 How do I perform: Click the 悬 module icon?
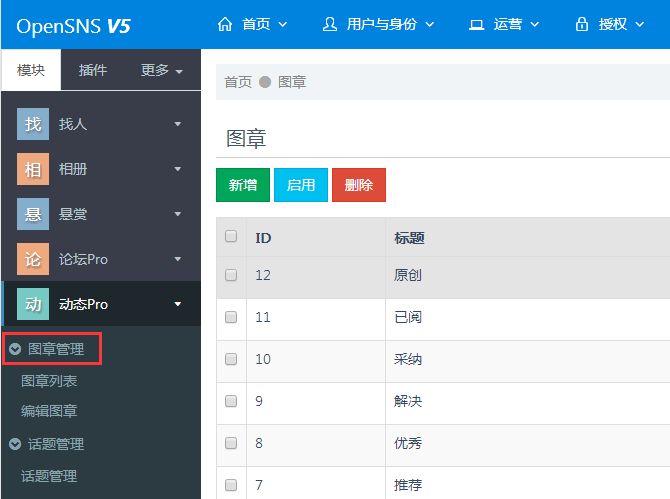pos(33,214)
